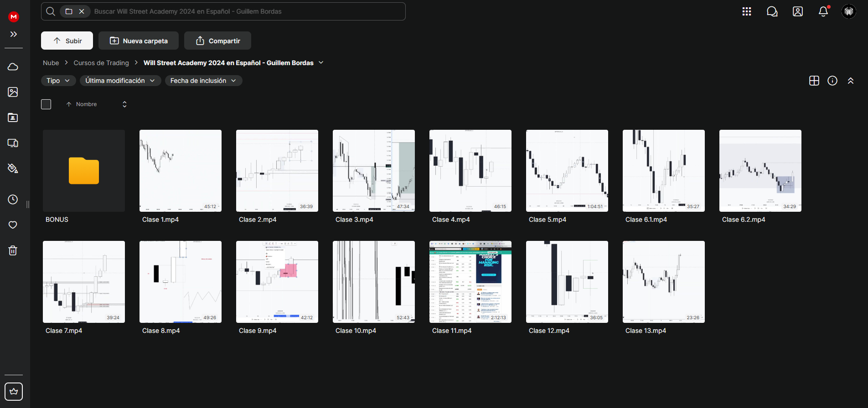Open the BONUS folder
Viewport: 868px width, 408px height.
(x=84, y=171)
